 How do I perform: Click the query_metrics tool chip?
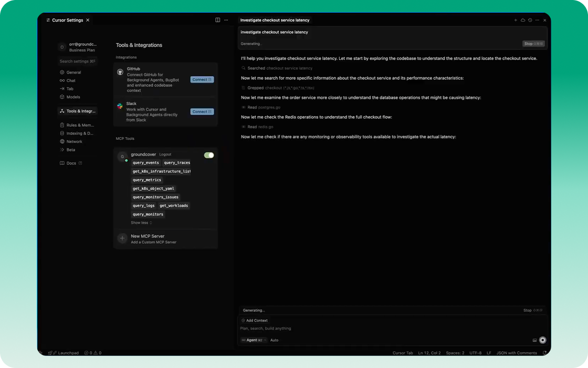pos(147,180)
